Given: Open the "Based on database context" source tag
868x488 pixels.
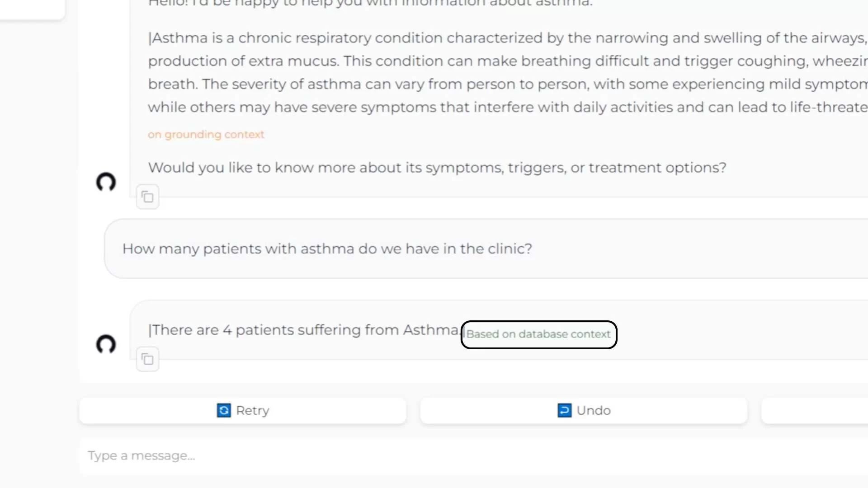Looking at the screenshot, I should coord(538,334).
